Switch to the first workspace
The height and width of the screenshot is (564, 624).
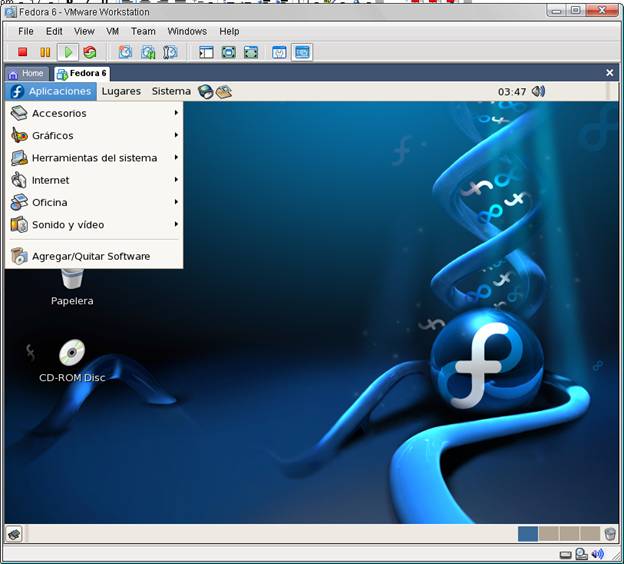528,534
